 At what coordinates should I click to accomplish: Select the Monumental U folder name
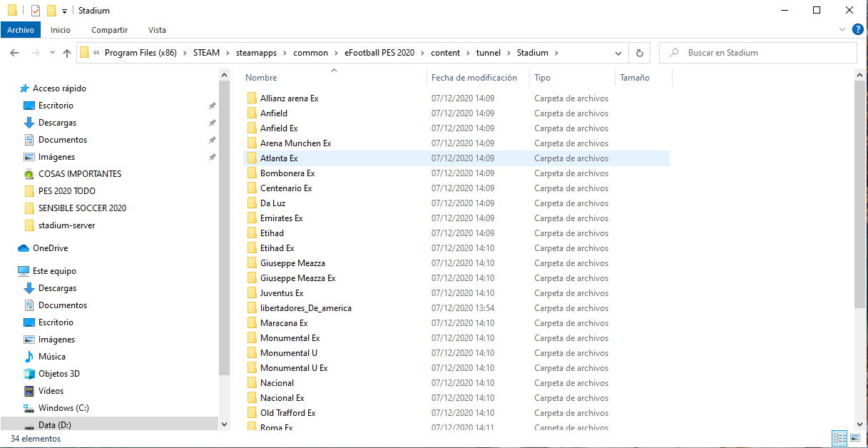click(289, 353)
